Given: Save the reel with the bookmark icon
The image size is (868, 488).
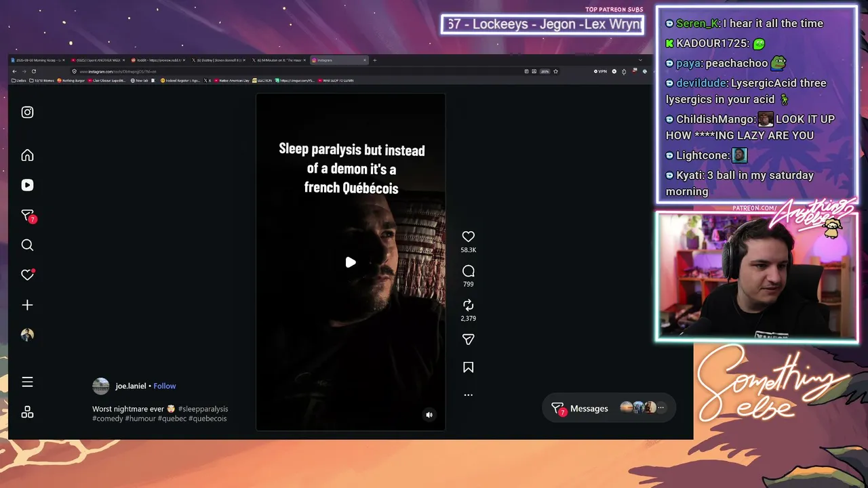Looking at the screenshot, I should [x=468, y=367].
